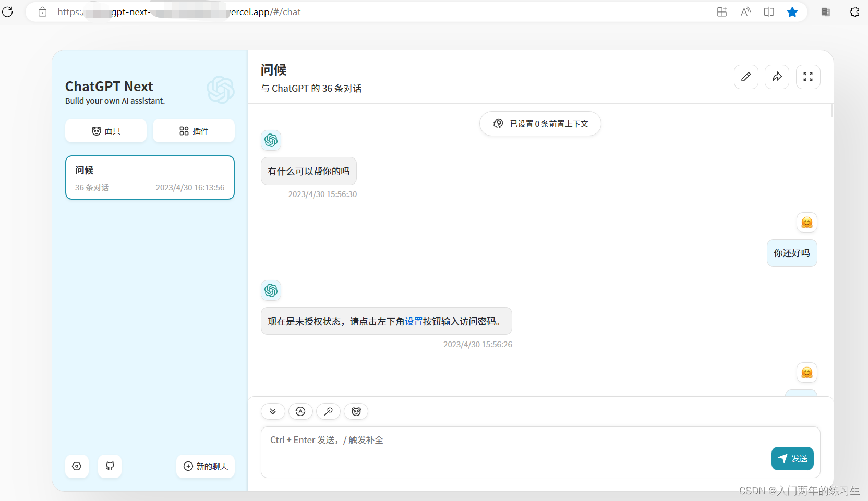Toggle fullscreen mode icon
This screenshot has height=501, width=868.
(808, 77)
